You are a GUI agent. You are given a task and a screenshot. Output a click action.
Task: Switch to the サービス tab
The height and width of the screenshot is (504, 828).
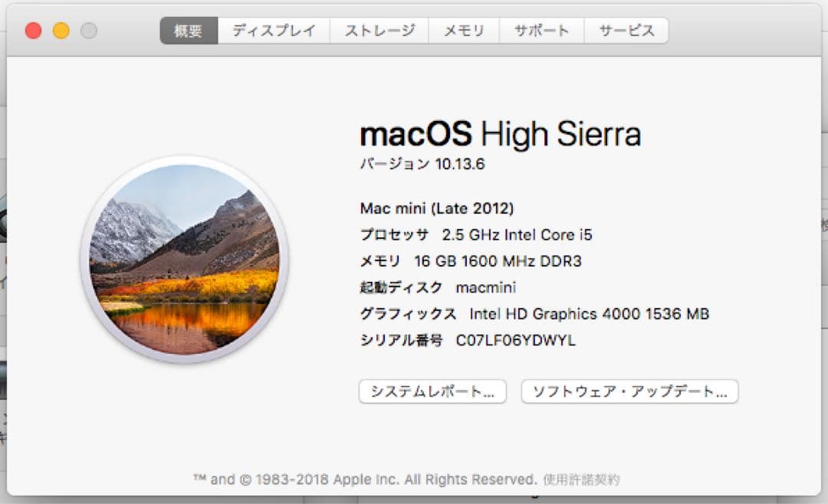click(x=626, y=30)
